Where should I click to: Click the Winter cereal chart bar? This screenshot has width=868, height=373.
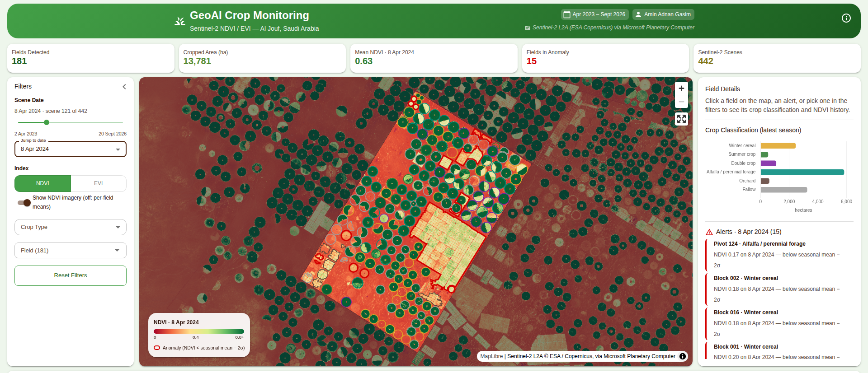(778, 146)
